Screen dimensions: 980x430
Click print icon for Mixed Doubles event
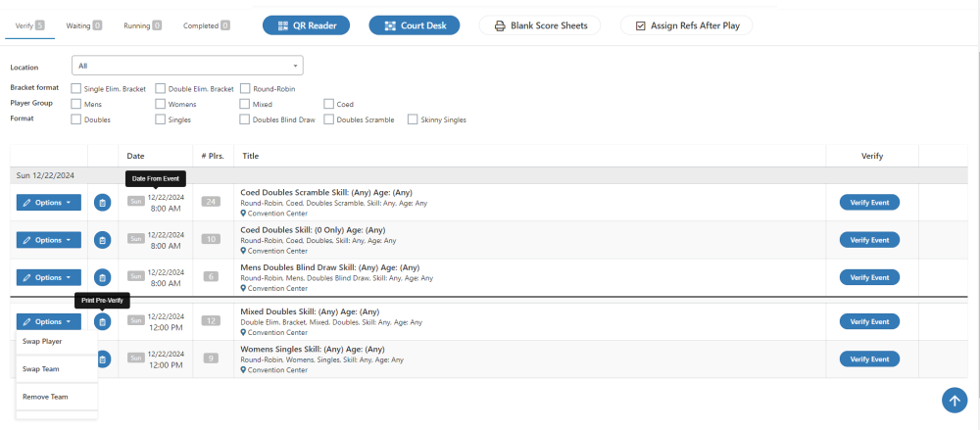(102, 321)
